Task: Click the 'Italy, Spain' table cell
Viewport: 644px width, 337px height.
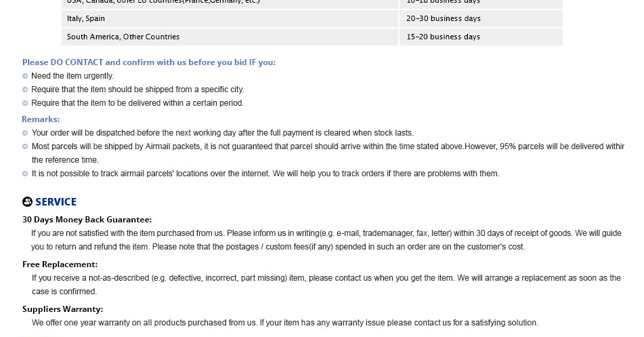Action: coord(230,18)
